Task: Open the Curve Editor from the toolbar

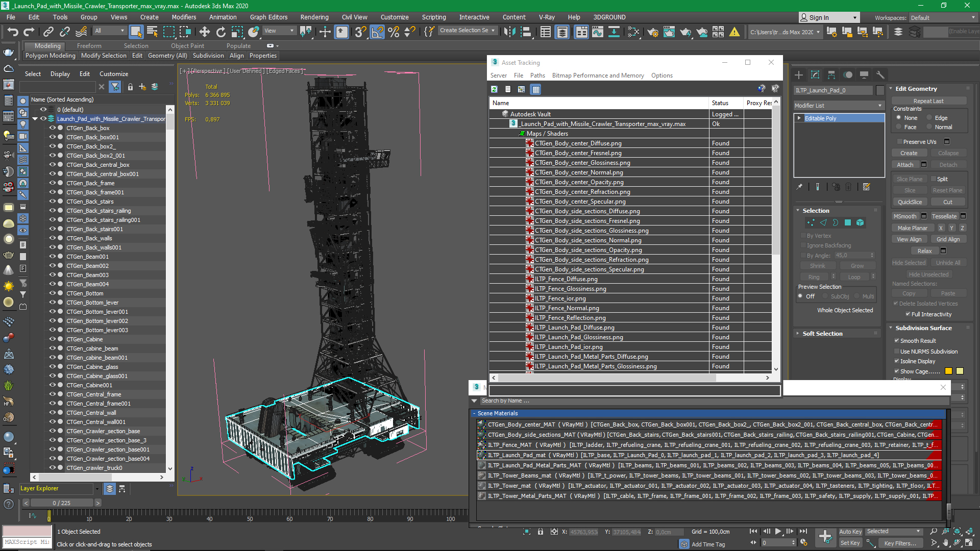Action: click(x=598, y=32)
